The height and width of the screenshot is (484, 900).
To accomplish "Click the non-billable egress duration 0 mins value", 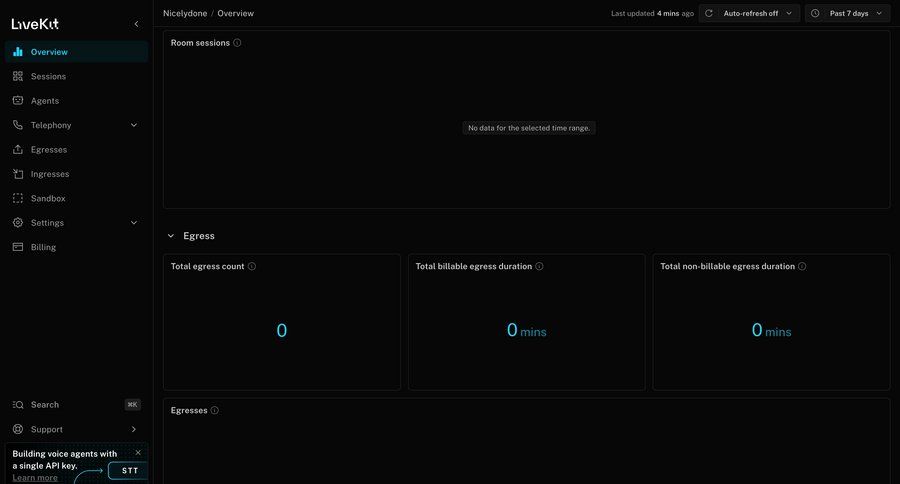I will click(x=771, y=330).
